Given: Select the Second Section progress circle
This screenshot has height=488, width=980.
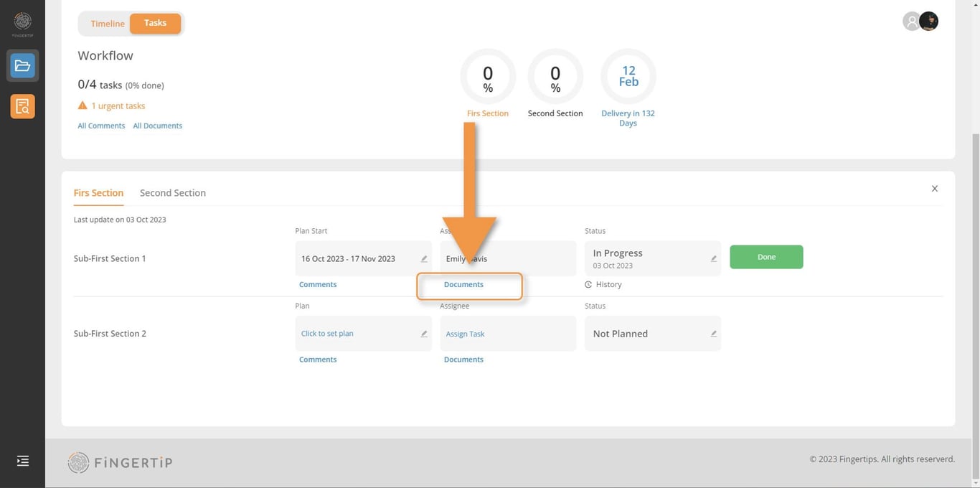Looking at the screenshot, I should [555, 76].
